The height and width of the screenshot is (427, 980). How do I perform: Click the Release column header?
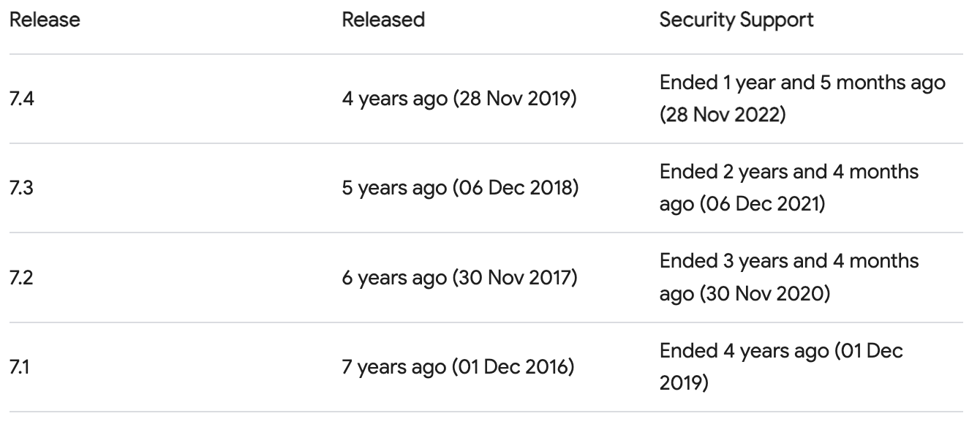pyautogui.click(x=45, y=20)
